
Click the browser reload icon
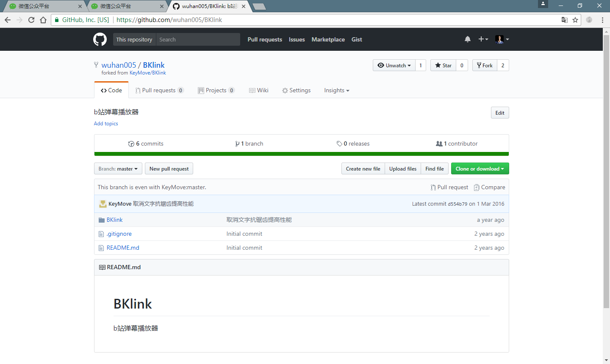tap(31, 20)
